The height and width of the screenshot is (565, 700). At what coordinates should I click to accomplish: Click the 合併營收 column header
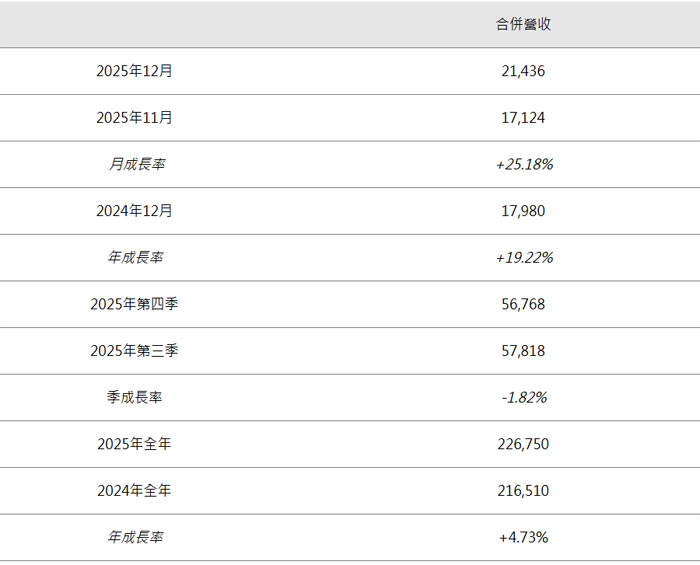[523, 24]
